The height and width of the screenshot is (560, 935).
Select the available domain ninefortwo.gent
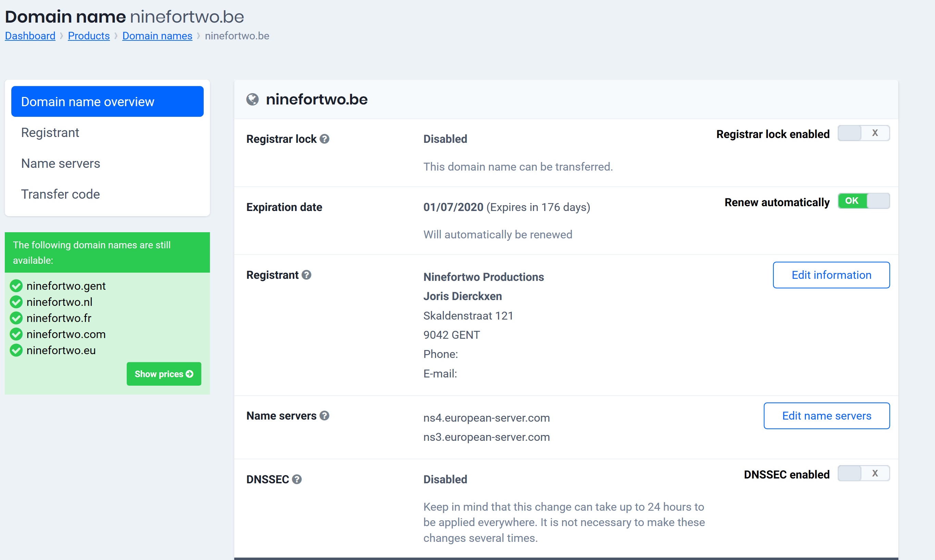point(66,286)
